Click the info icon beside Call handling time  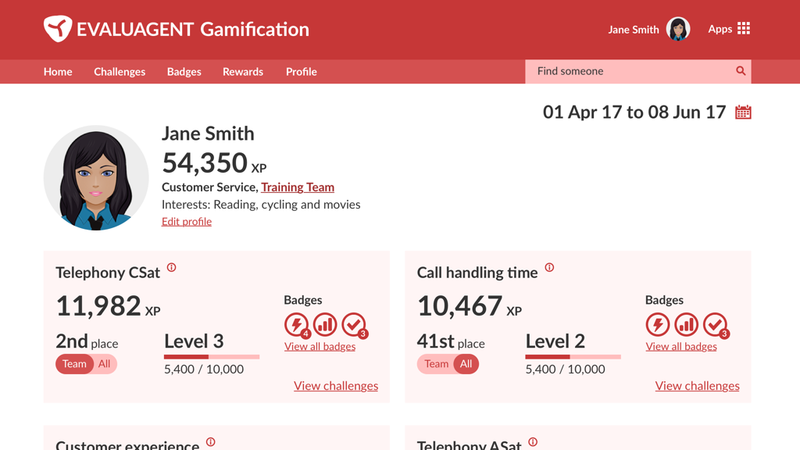click(x=549, y=267)
